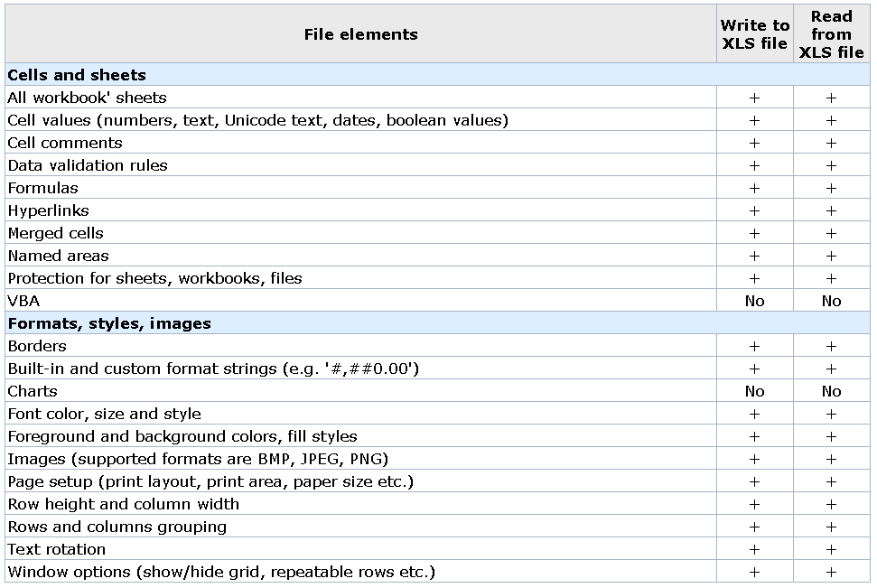Click the Font color, size and style row

[x=437, y=414]
